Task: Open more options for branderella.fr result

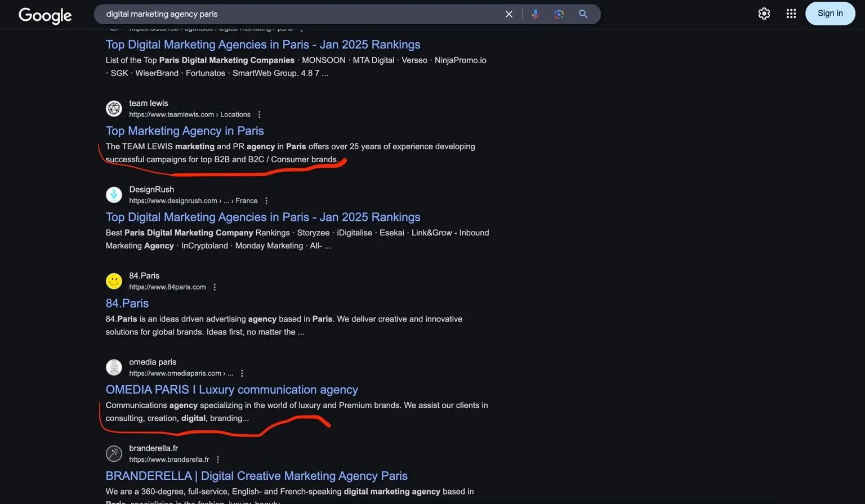Action: tap(218, 460)
